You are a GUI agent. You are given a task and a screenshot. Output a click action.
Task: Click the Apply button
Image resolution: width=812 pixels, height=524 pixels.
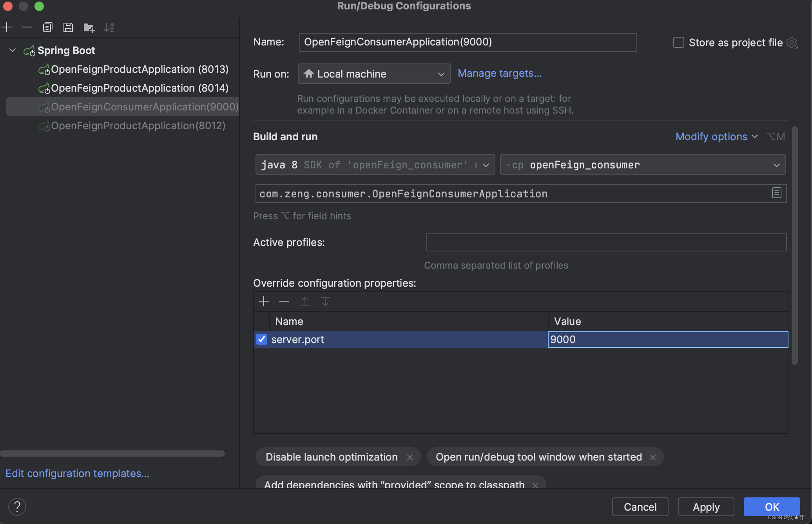pyautogui.click(x=705, y=507)
